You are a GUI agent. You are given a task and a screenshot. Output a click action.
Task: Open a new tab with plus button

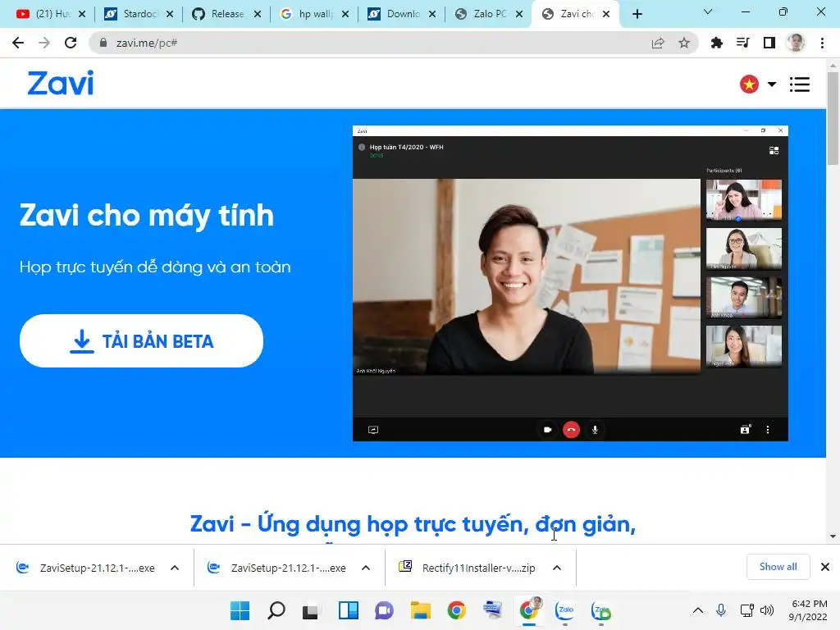tap(637, 14)
